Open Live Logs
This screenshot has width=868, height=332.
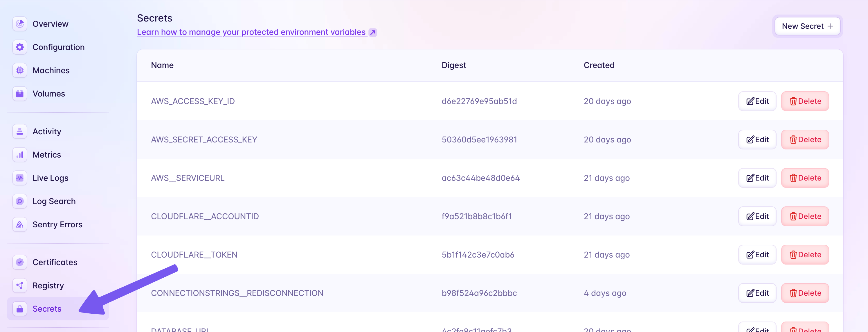click(58, 178)
